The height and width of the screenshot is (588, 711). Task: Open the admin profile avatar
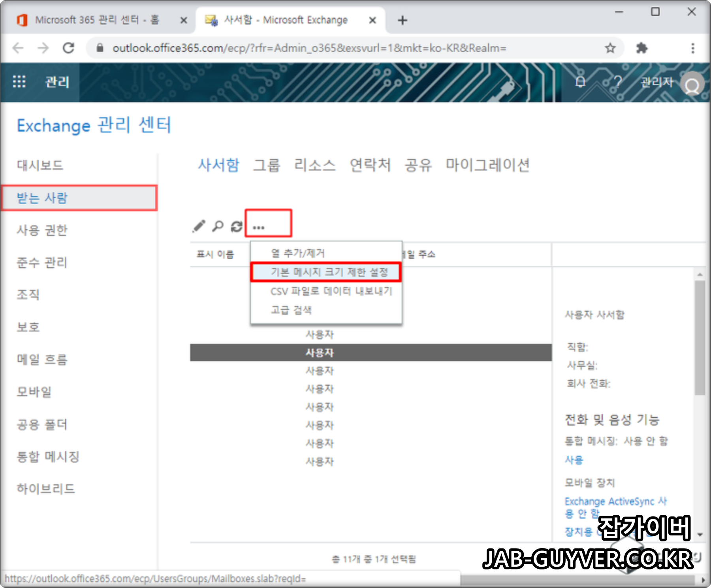(x=692, y=84)
